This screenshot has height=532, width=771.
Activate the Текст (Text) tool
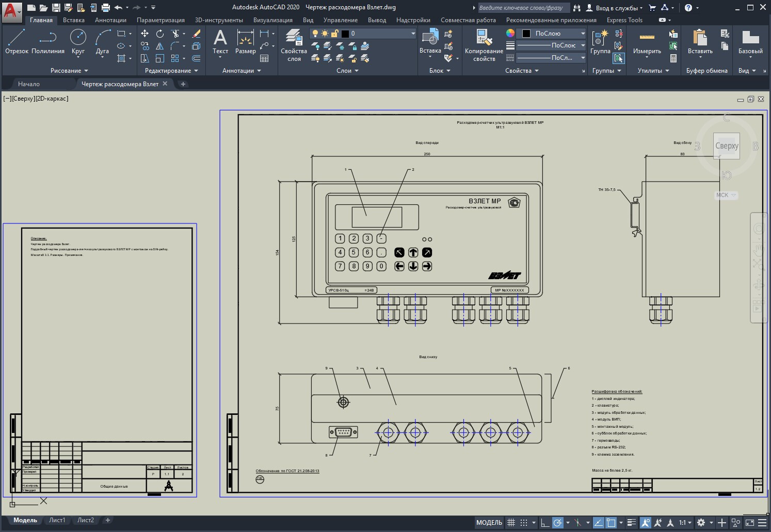(x=220, y=41)
